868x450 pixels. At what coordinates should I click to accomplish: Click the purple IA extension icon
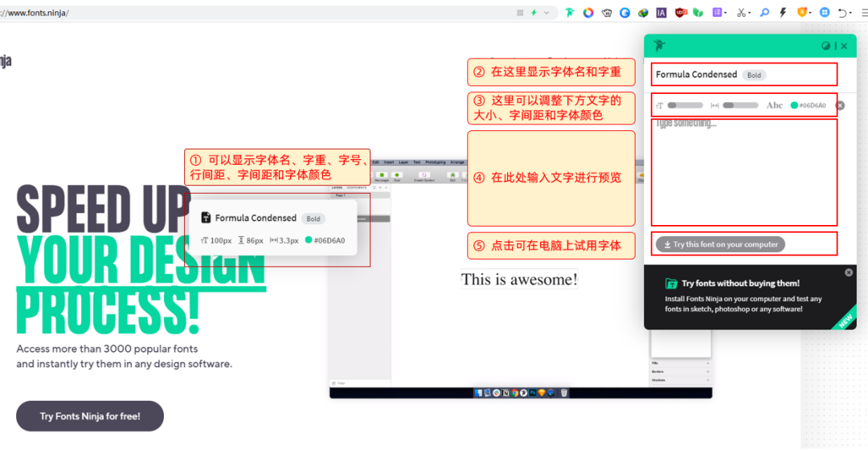click(x=661, y=13)
